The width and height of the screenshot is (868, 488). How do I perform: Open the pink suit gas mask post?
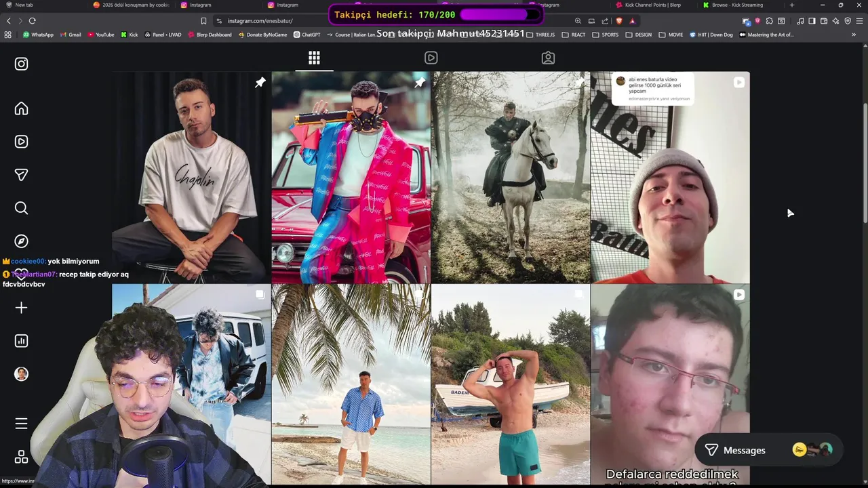[351, 177]
